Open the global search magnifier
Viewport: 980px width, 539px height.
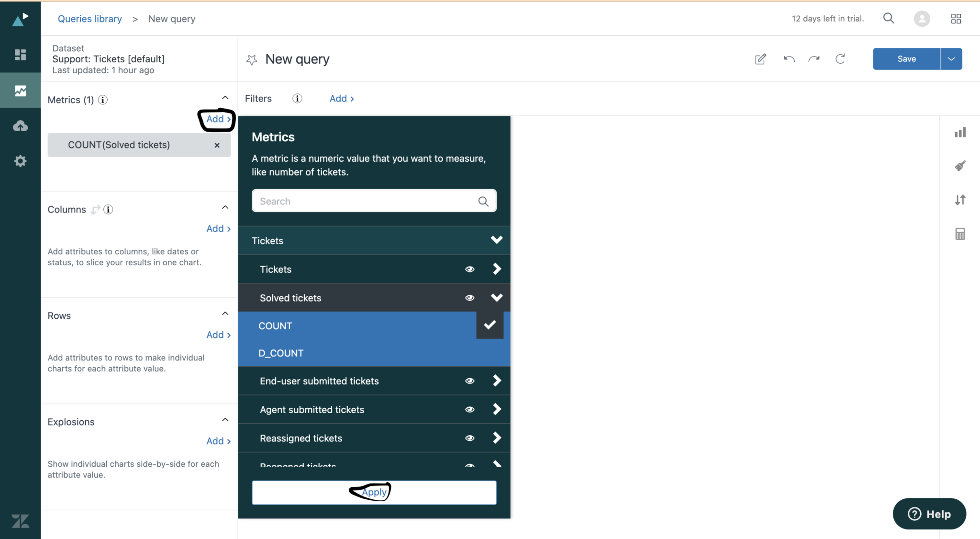(x=889, y=18)
